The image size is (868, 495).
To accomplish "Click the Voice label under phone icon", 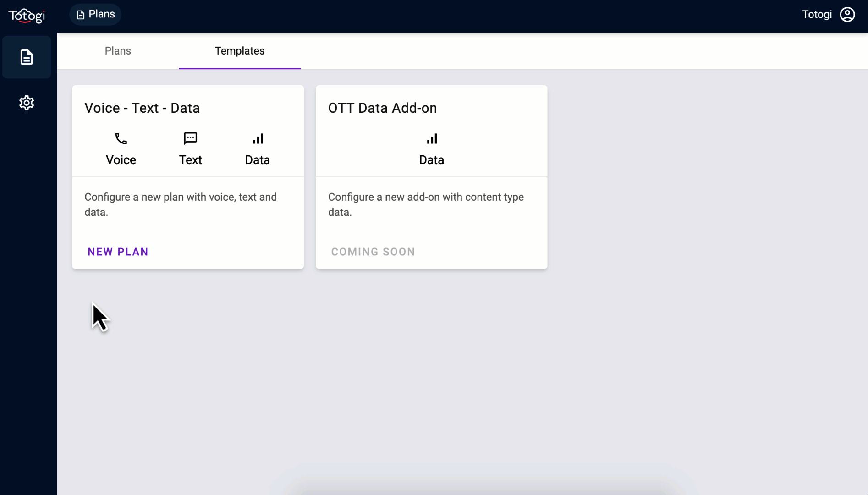I will 121,160.
